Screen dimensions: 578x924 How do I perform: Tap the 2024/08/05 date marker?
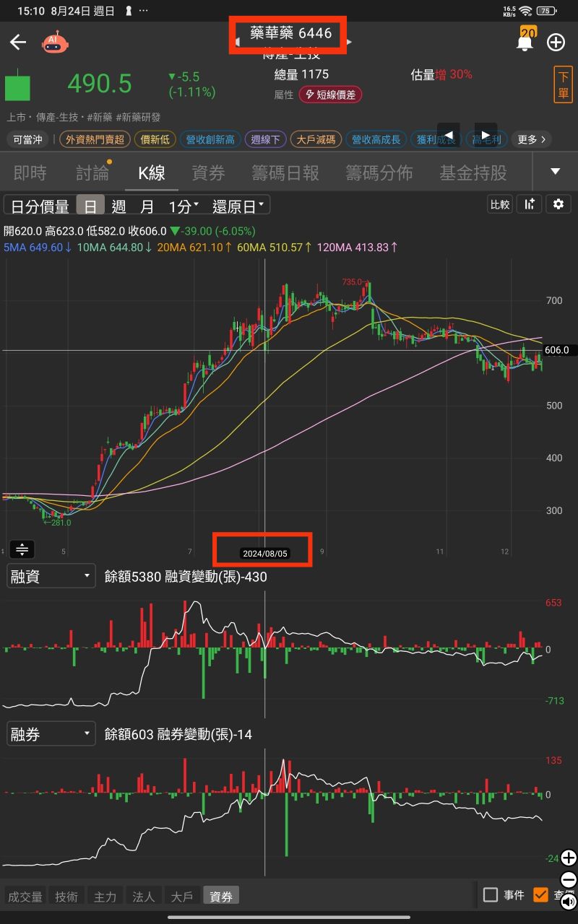coord(265,554)
